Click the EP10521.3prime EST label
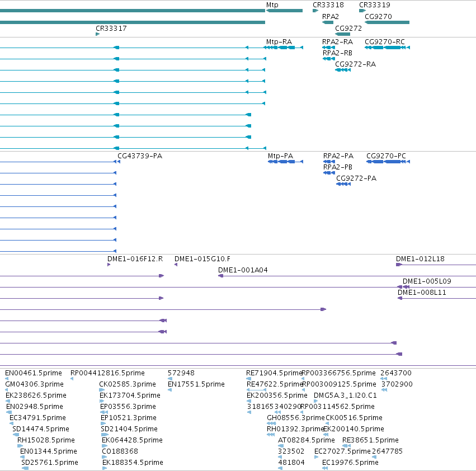 pos(129,418)
